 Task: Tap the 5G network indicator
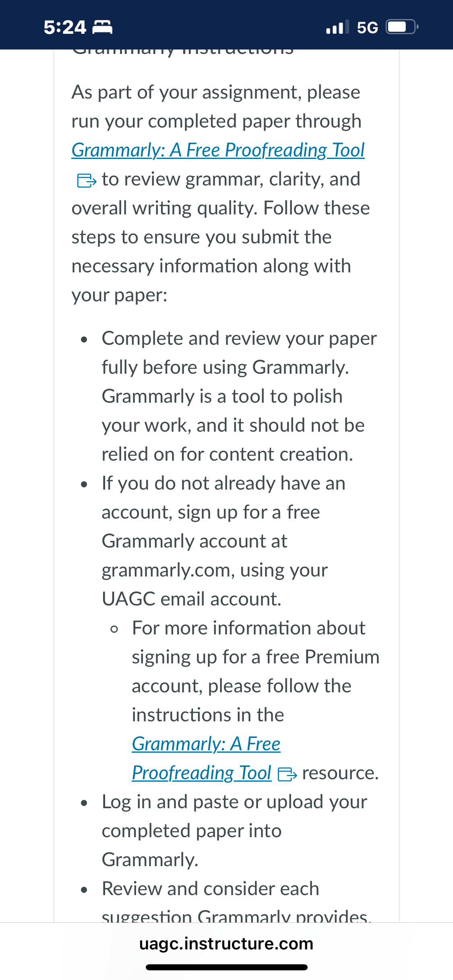[367, 27]
